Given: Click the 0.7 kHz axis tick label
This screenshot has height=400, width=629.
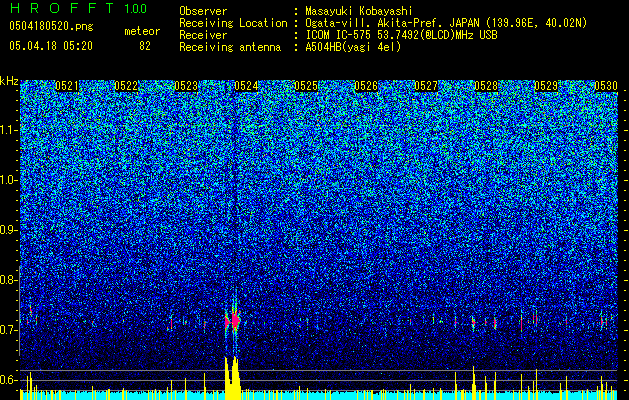Looking at the screenshot, I should 8,330.
